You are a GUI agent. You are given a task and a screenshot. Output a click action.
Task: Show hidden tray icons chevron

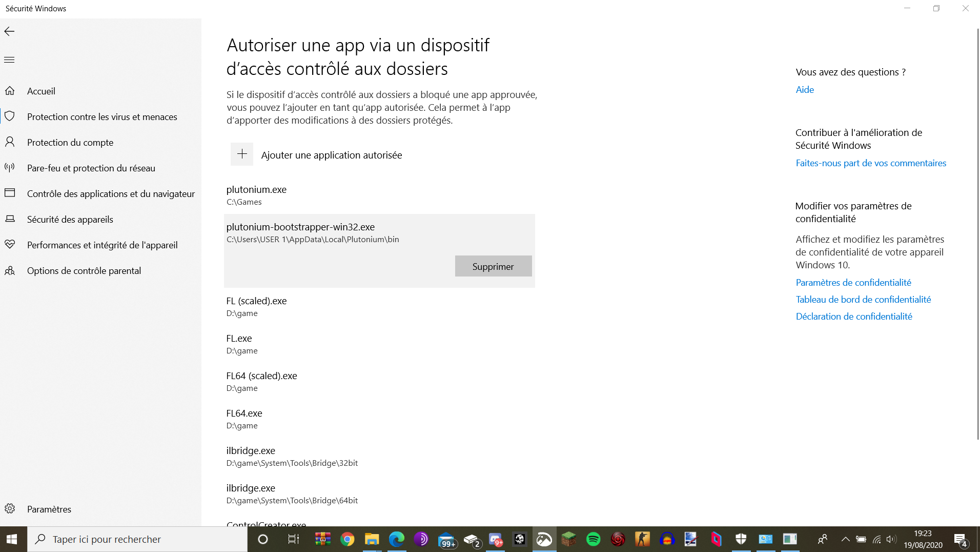tap(846, 539)
